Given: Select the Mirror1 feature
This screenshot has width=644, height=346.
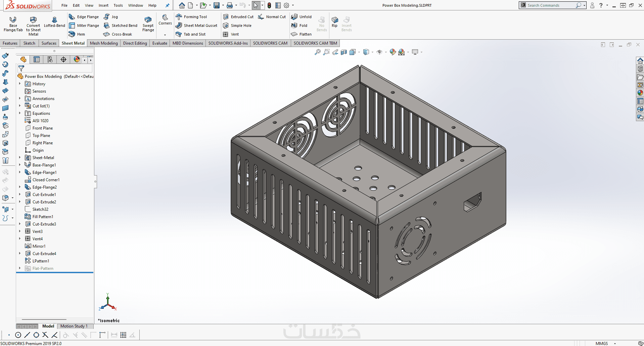Looking at the screenshot, I should pyautogui.click(x=35, y=246).
